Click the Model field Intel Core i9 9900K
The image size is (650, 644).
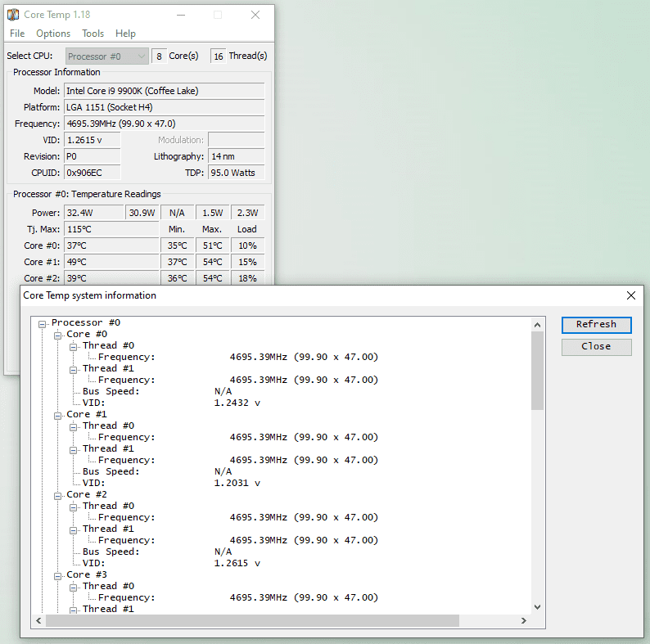[x=165, y=91]
